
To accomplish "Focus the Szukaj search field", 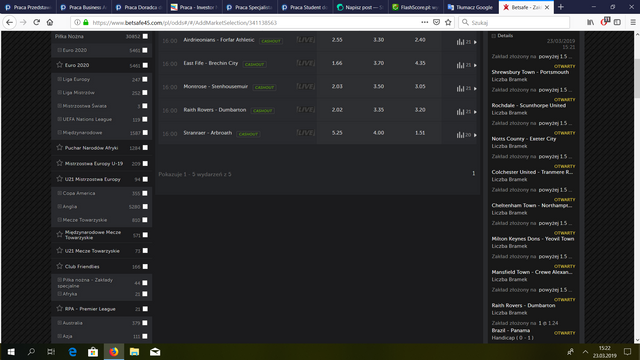I will (514, 22).
